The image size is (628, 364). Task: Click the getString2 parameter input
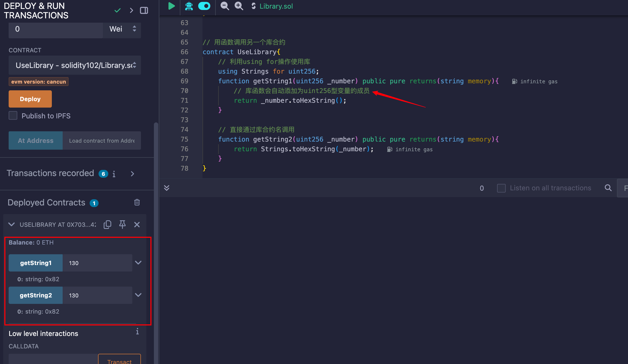click(x=97, y=295)
